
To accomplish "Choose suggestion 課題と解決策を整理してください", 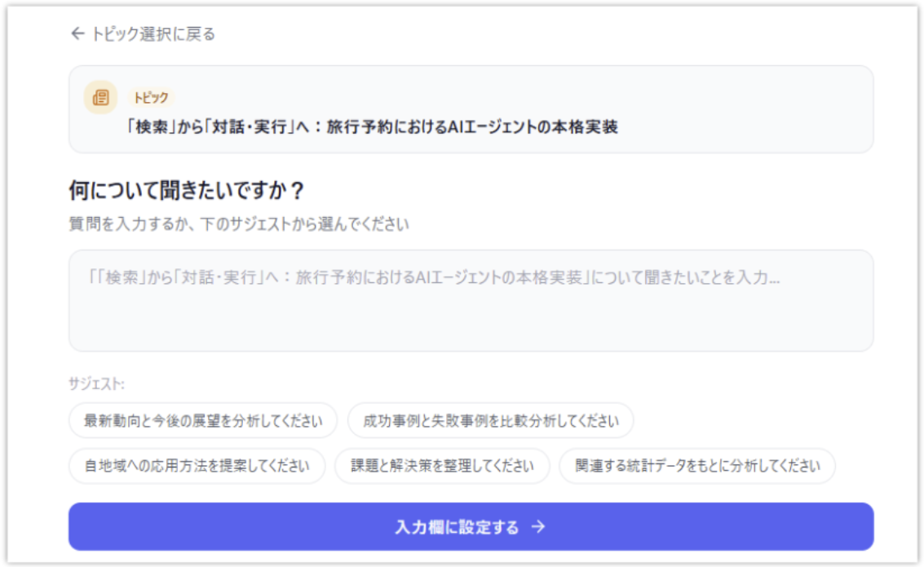I will [x=442, y=466].
